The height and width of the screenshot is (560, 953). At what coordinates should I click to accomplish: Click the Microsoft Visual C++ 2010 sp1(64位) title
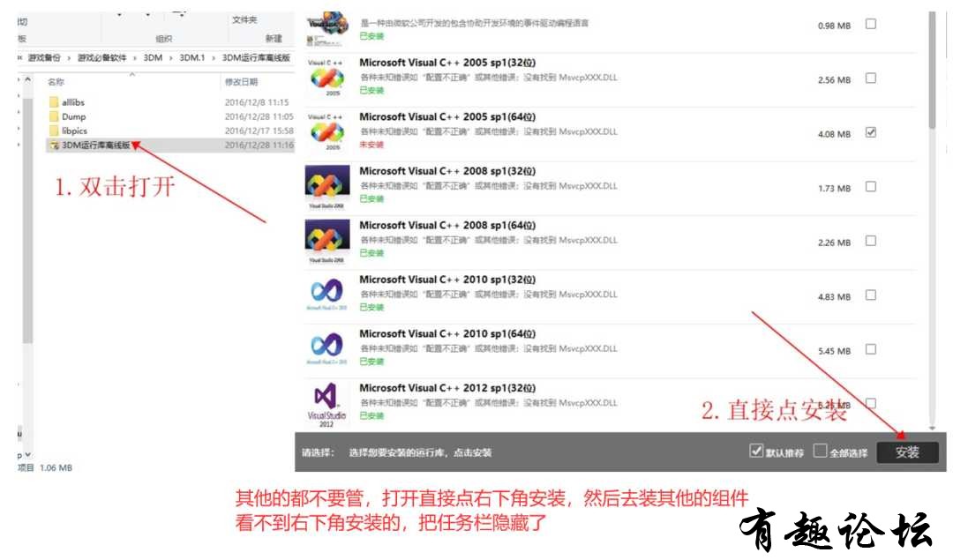(447, 334)
